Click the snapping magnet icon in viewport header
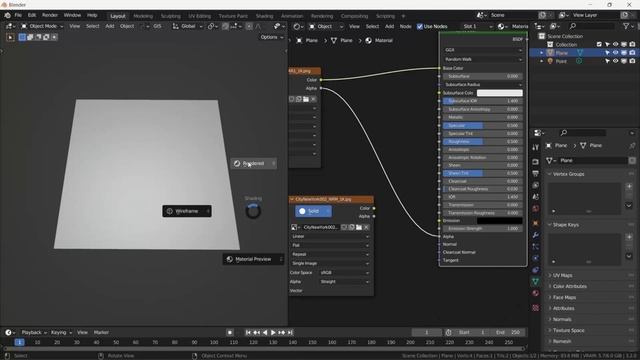640x360 pixels. pyautogui.click(x=225, y=26)
